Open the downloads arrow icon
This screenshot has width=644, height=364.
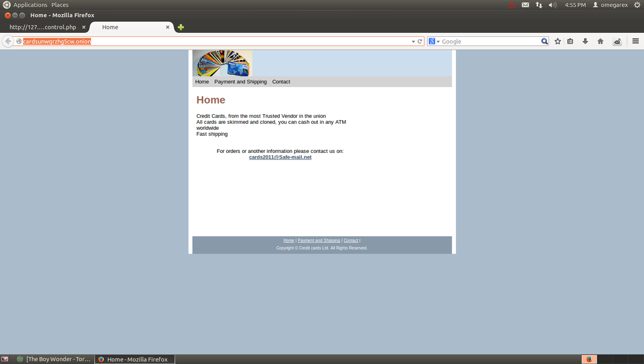(585, 41)
